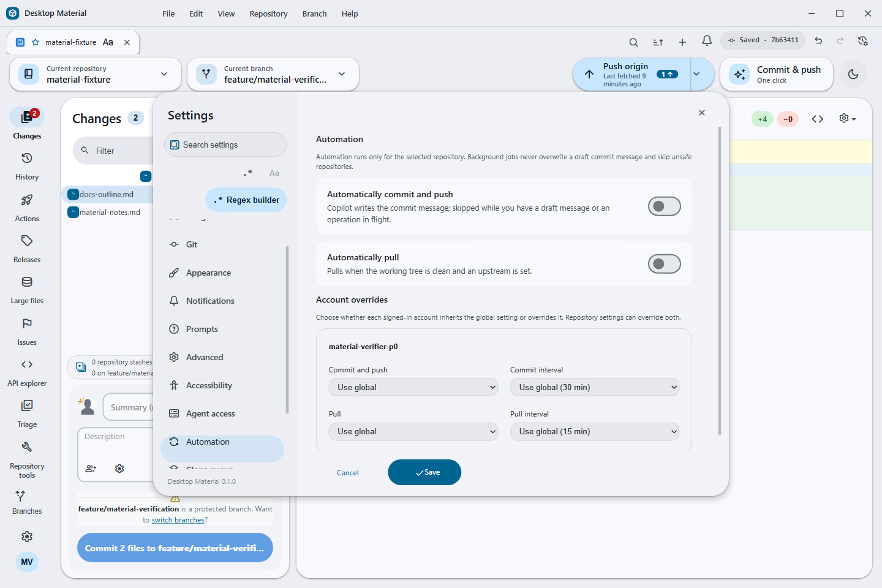Click Cancel in the Settings dialog
882x588 pixels.
(348, 472)
